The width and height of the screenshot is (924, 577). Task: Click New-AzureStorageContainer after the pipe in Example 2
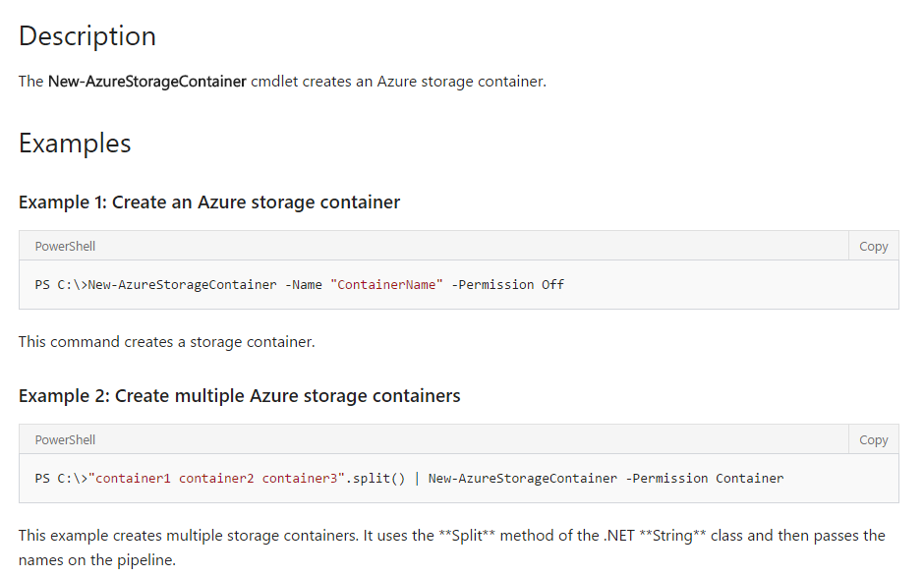(523, 478)
